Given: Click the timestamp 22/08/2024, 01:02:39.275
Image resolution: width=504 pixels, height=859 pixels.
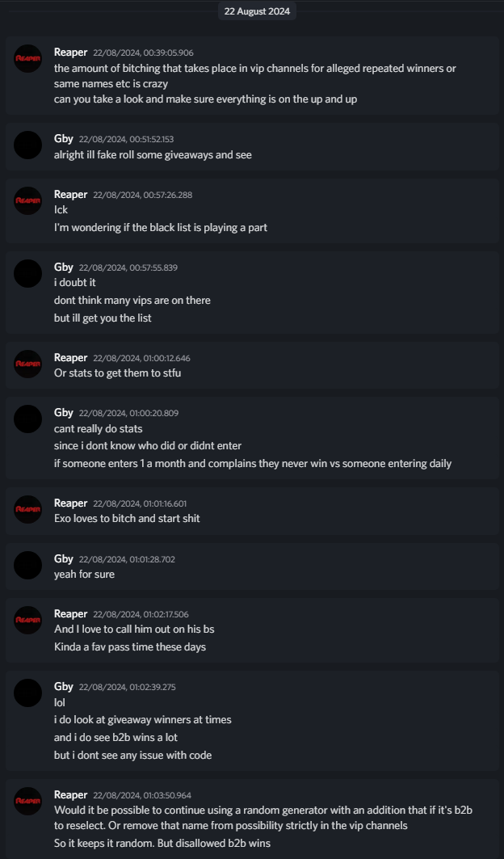Looking at the screenshot, I should click(127, 687).
